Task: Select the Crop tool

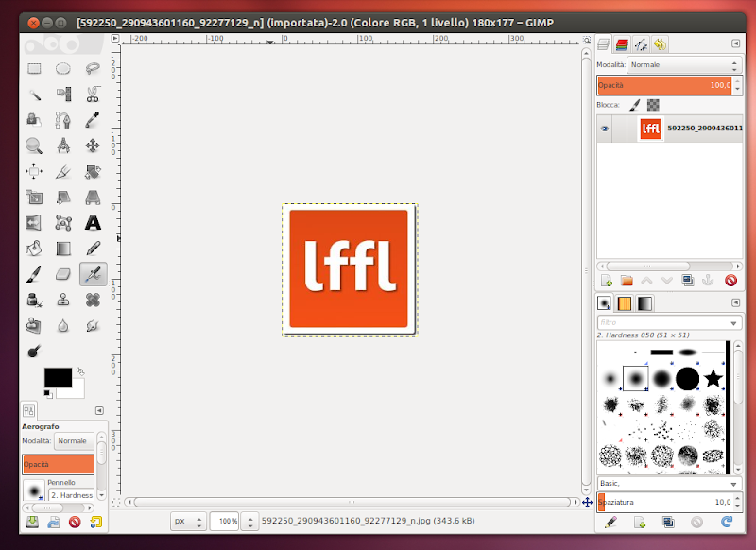Action: point(63,171)
